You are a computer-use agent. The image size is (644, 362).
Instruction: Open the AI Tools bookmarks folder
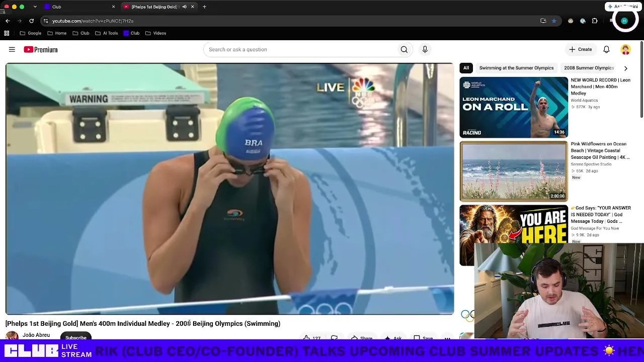106,33
